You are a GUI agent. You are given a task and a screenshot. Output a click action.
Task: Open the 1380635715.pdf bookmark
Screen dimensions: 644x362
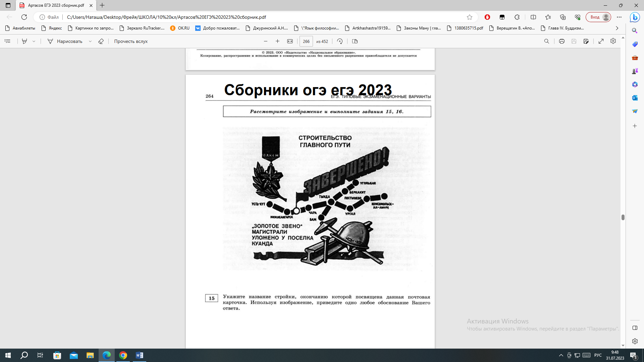coord(465,28)
